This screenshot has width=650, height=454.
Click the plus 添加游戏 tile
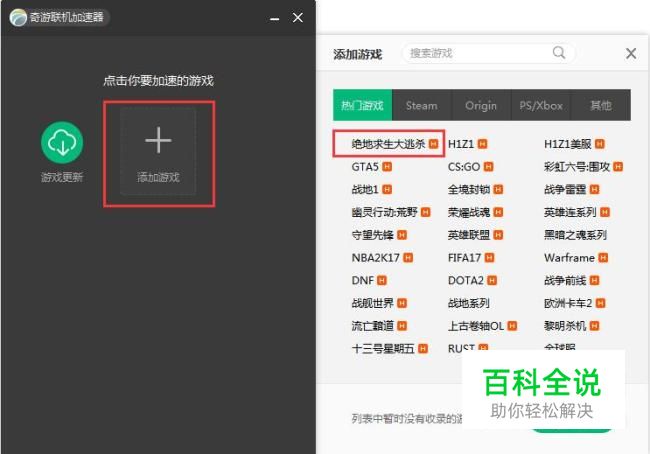point(158,152)
